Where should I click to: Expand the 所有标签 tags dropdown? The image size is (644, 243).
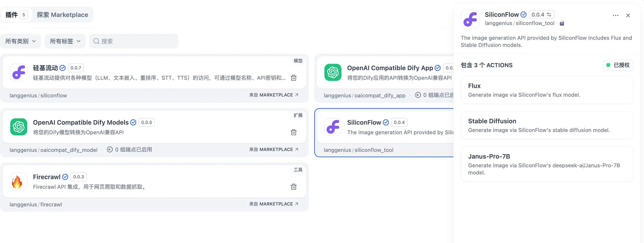click(65, 41)
